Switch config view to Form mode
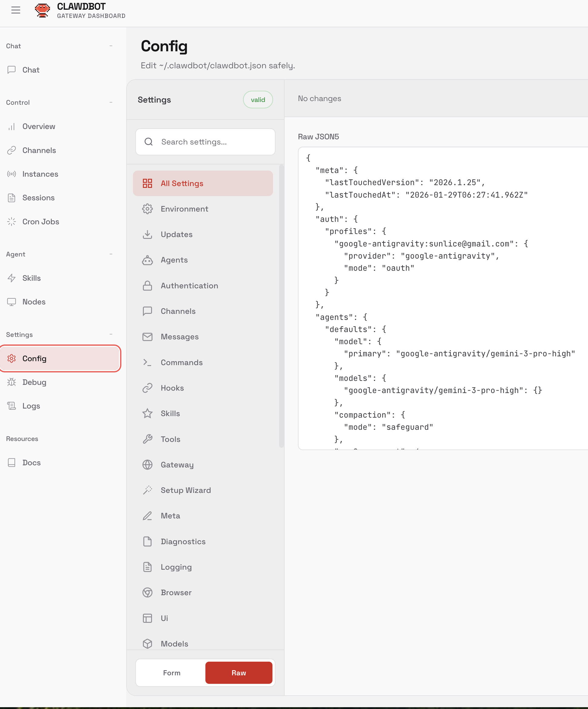Image resolution: width=588 pixels, height=709 pixels. click(x=171, y=673)
